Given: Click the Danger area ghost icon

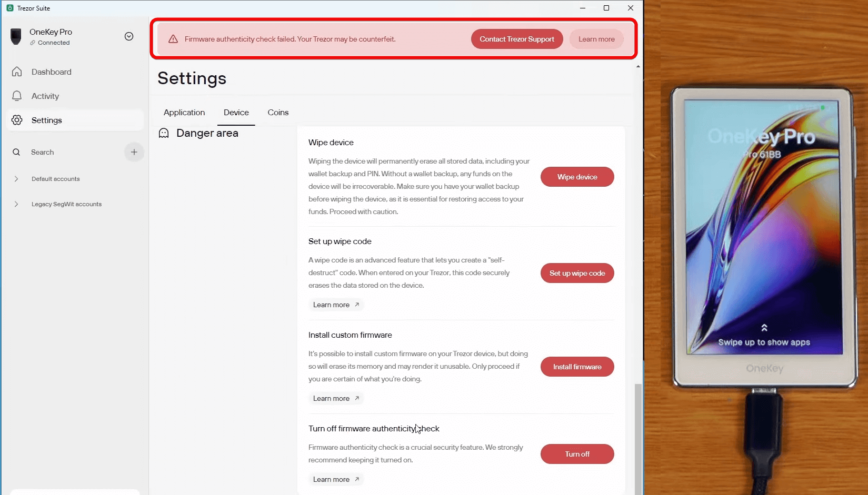Looking at the screenshot, I should (164, 133).
